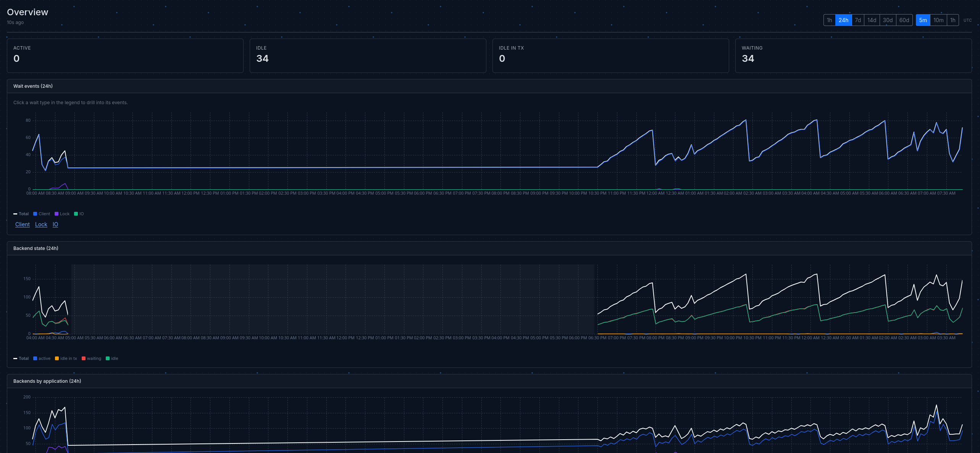
Task: Open the IO wait type link
Action: (x=55, y=224)
